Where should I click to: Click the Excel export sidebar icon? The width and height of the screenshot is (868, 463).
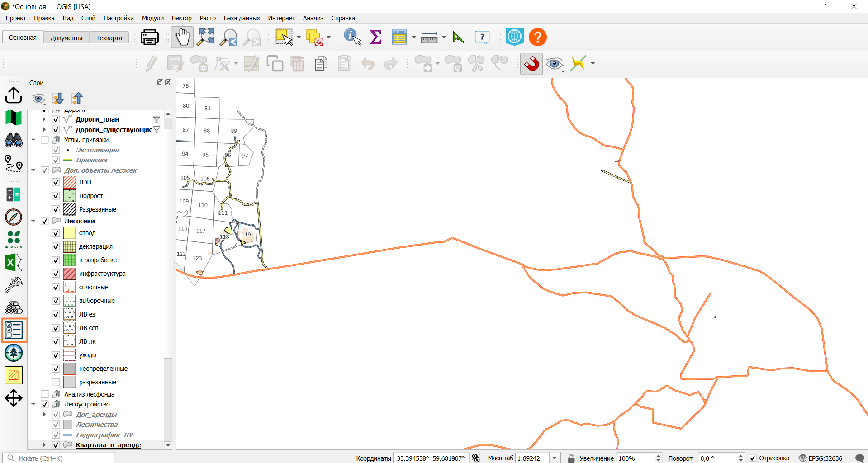[x=14, y=262]
